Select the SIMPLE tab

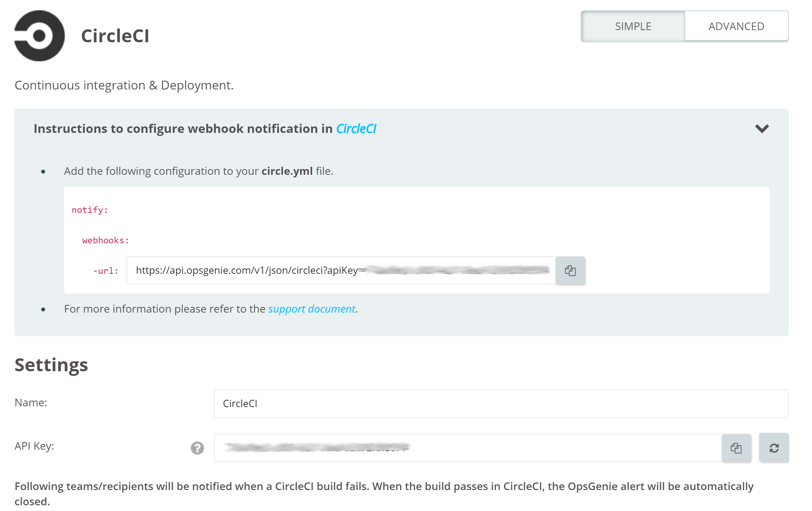pyautogui.click(x=633, y=26)
